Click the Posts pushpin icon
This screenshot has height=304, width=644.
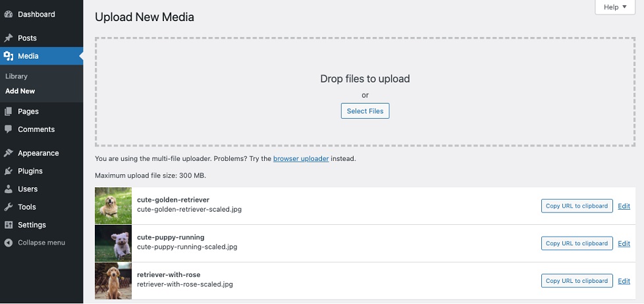(8, 38)
